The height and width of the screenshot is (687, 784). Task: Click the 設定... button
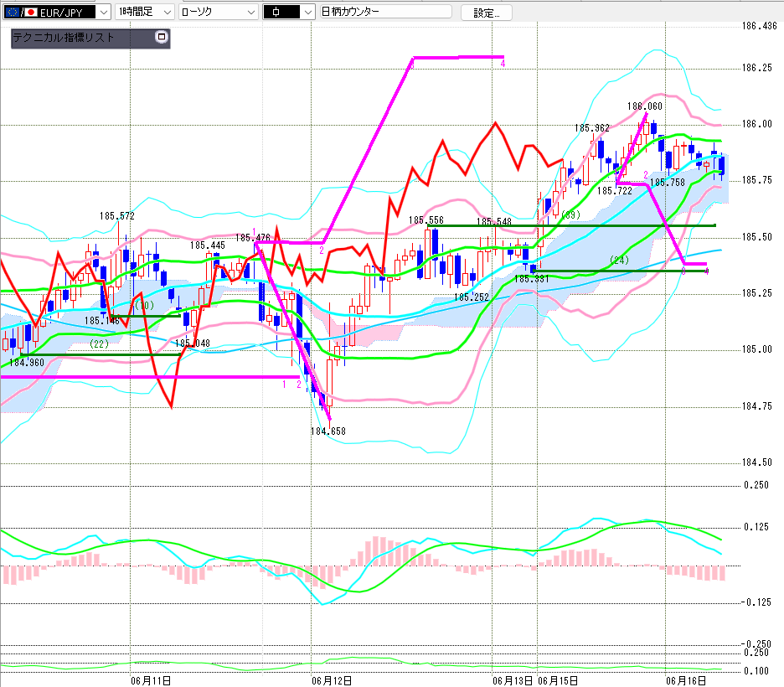(x=487, y=13)
